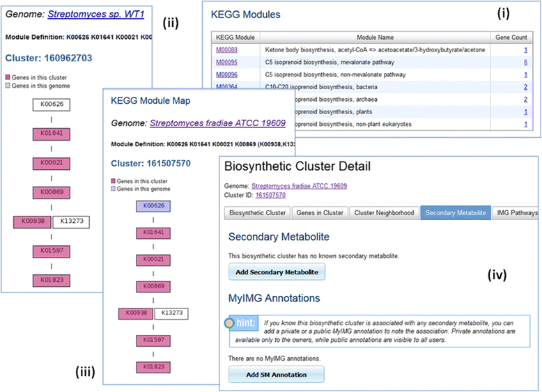Screen dimensions: 542x392
Task: Sort table by Module Name column header
Action: [375, 38]
